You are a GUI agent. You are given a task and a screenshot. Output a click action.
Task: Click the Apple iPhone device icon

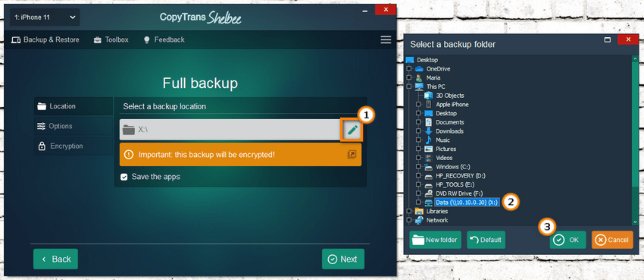[429, 105]
